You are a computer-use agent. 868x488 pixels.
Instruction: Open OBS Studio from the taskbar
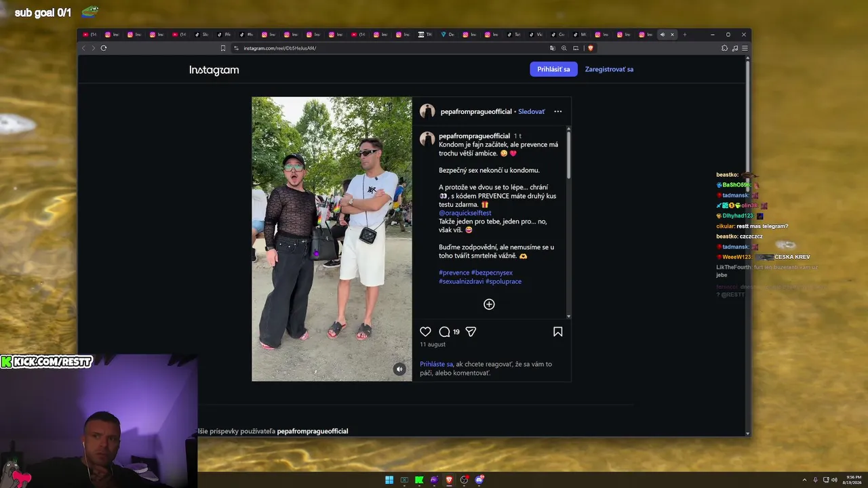(x=464, y=480)
